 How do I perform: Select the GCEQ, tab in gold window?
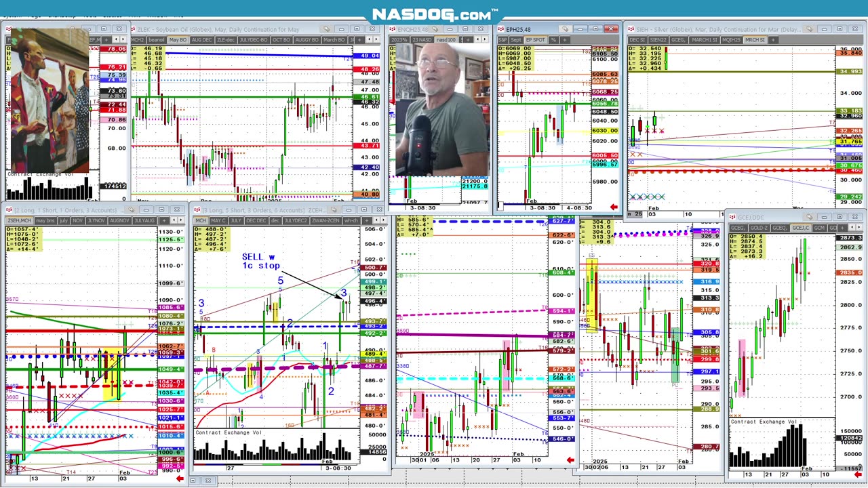[x=781, y=228]
